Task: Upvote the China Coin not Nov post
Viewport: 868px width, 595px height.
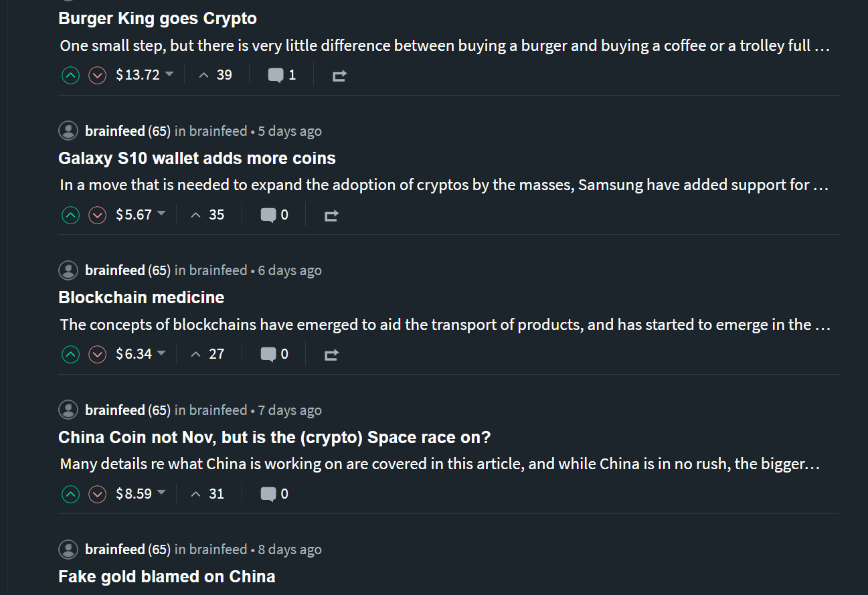Action: [x=70, y=495]
